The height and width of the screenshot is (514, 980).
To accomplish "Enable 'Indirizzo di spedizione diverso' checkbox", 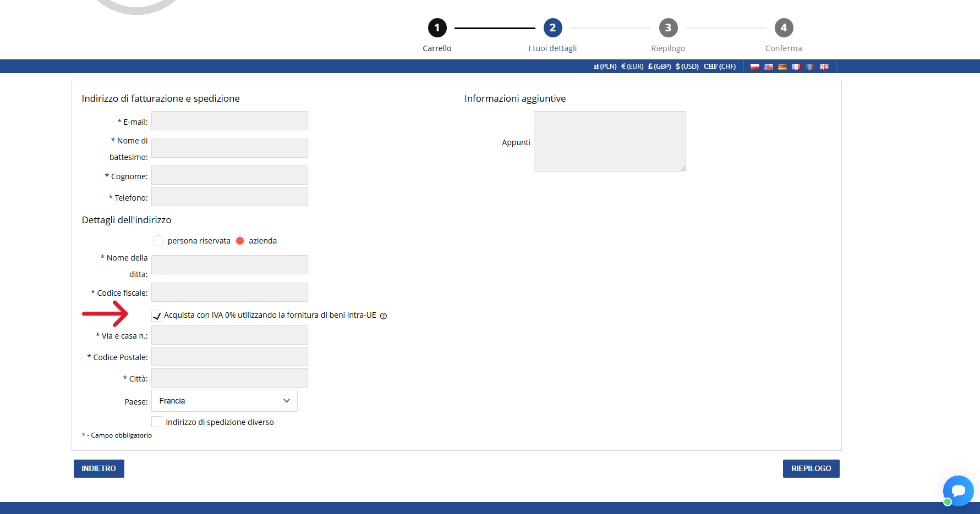I will pos(157,422).
